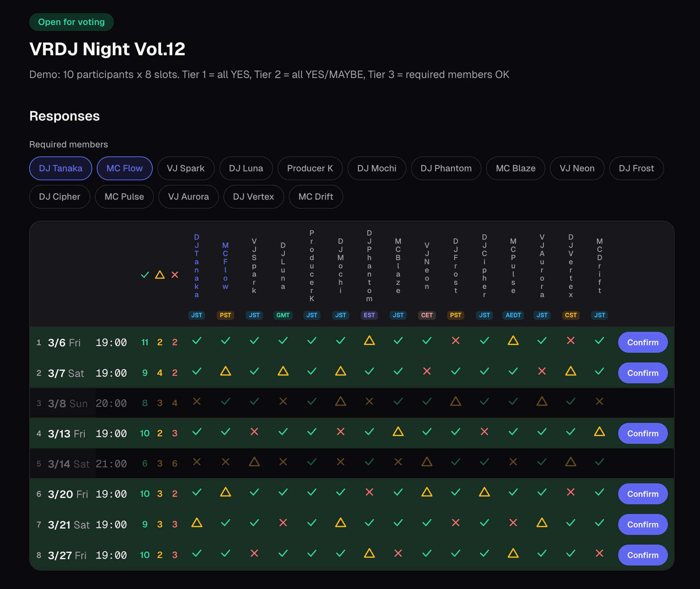Click DJ Vertex's X mark on the 3/6 row

point(571,341)
